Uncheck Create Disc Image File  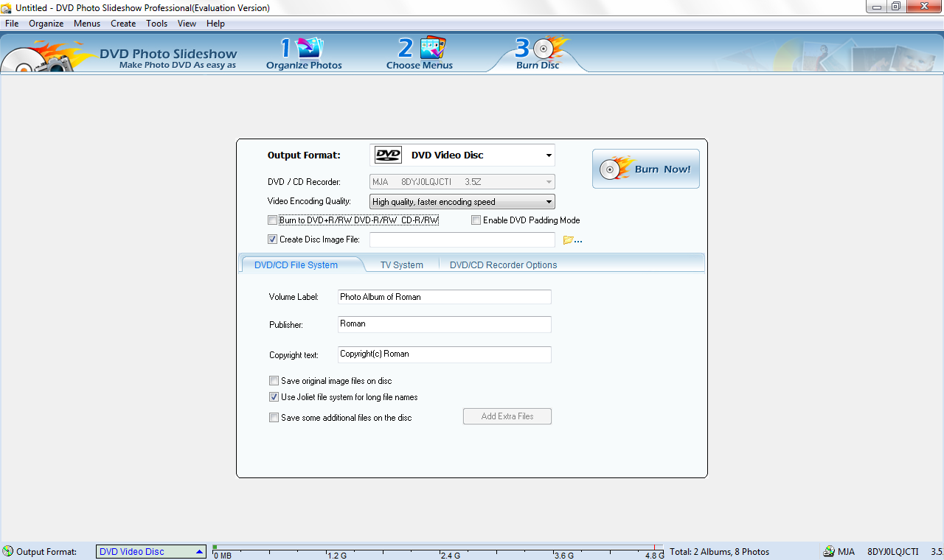pos(273,239)
